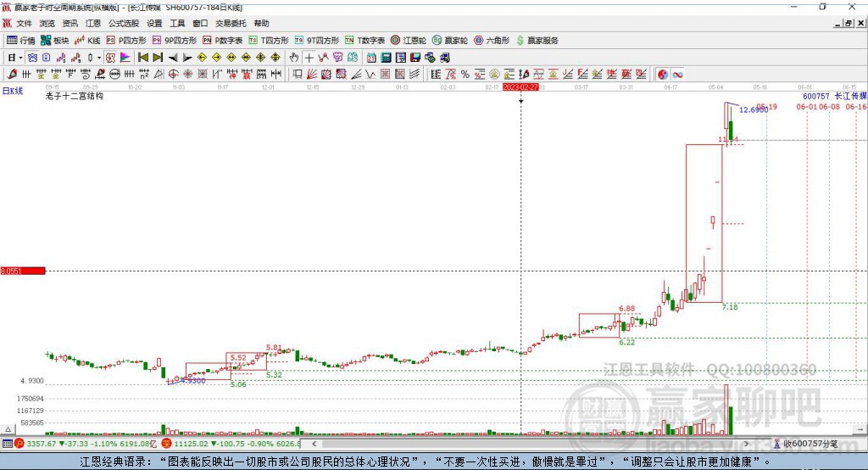Open the 9T四方形 tool
The image size is (868, 470).
(317, 41)
